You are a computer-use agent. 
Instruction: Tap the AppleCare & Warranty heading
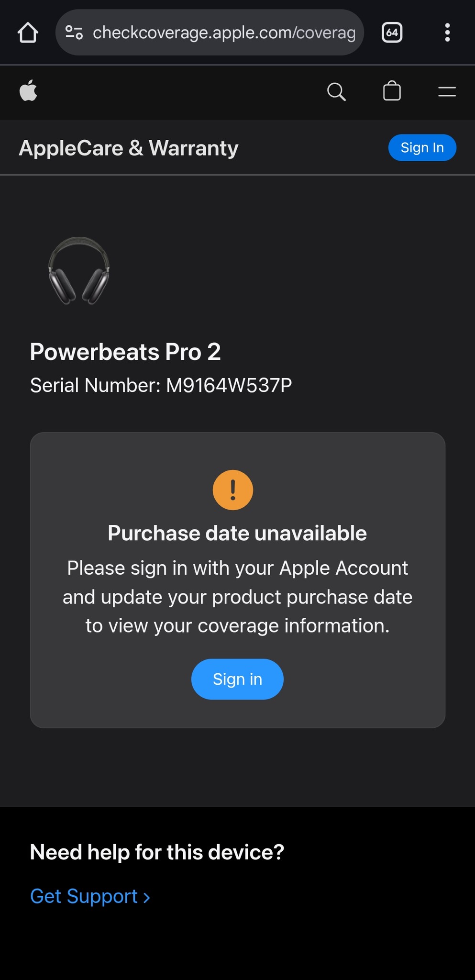click(x=128, y=148)
